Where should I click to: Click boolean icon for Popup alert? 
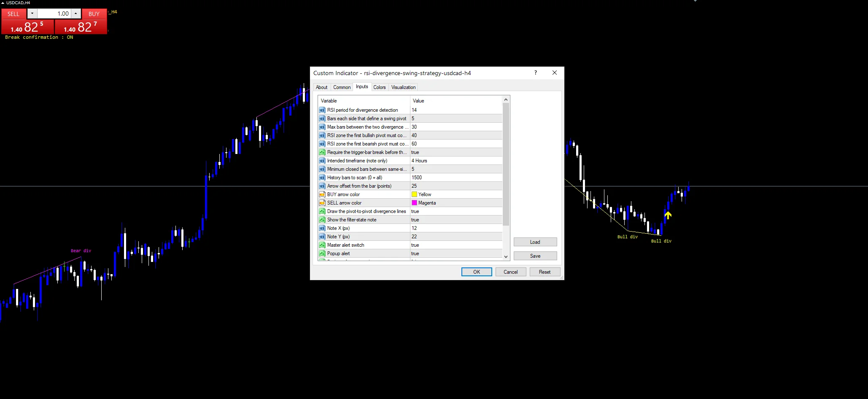pyautogui.click(x=322, y=253)
